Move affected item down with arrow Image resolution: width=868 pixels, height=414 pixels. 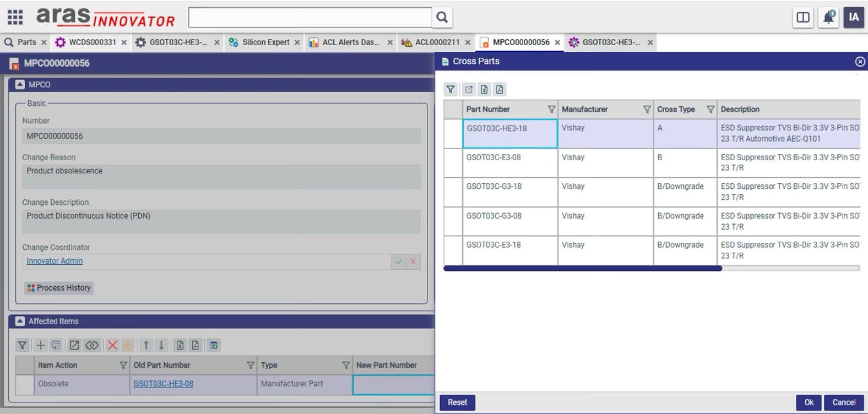pos(161,345)
